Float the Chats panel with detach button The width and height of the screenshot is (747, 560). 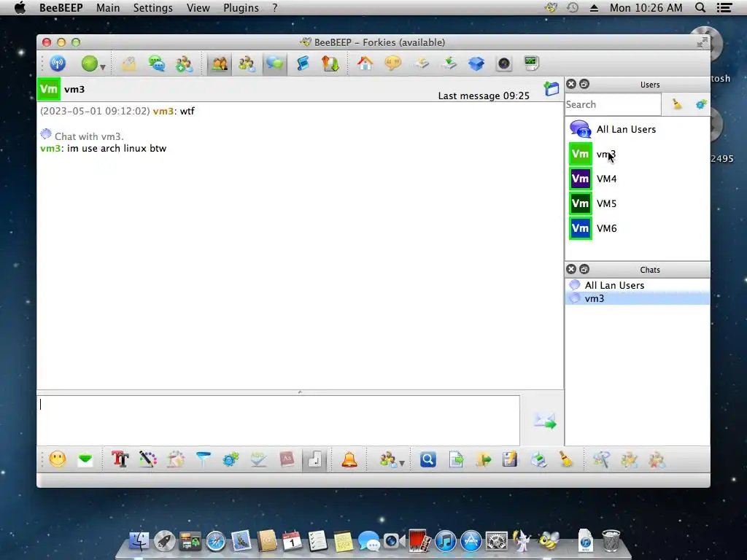[584, 270]
